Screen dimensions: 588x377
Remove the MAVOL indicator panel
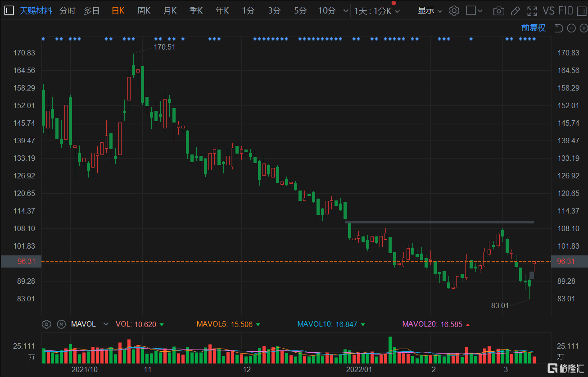point(61,324)
